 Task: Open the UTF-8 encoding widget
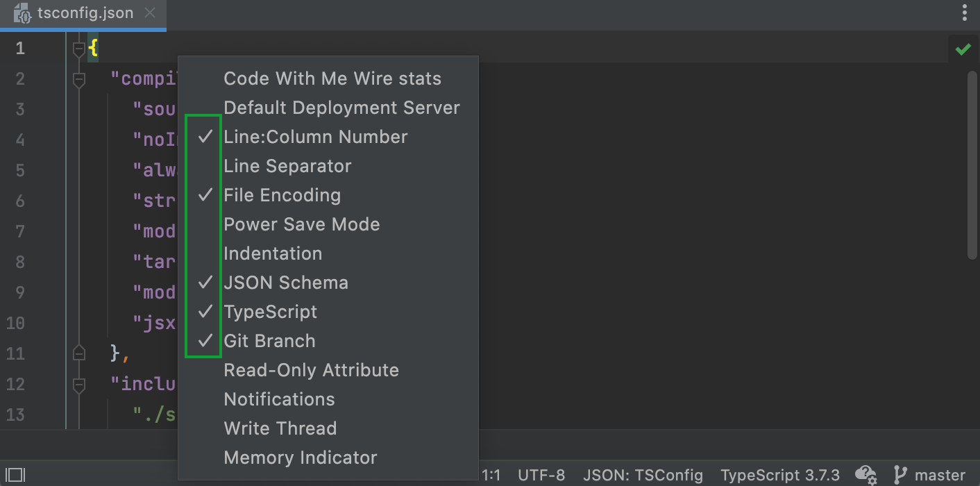(541, 475)
